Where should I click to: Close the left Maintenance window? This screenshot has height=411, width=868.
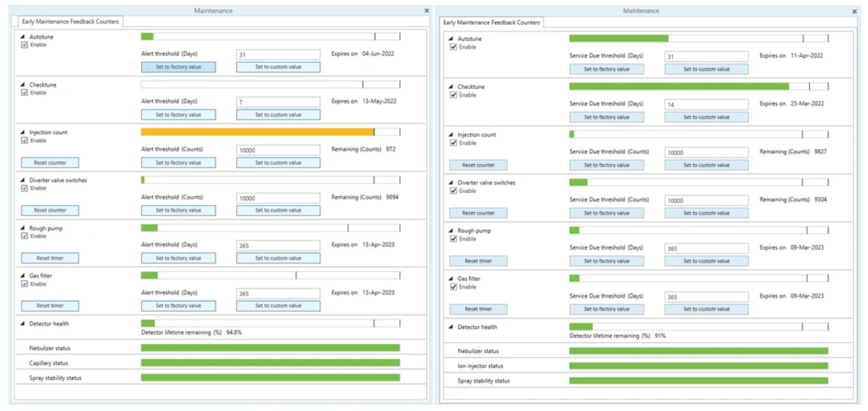(x=427, y=11)
